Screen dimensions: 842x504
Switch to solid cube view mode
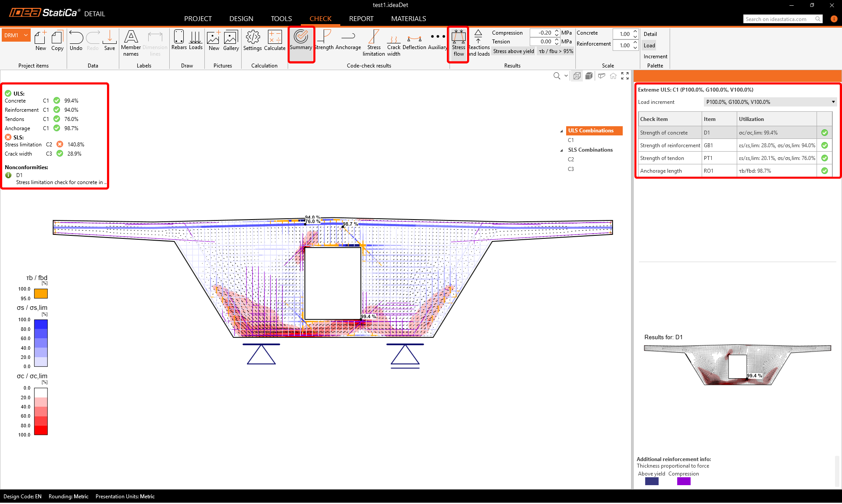click(589, 76)
